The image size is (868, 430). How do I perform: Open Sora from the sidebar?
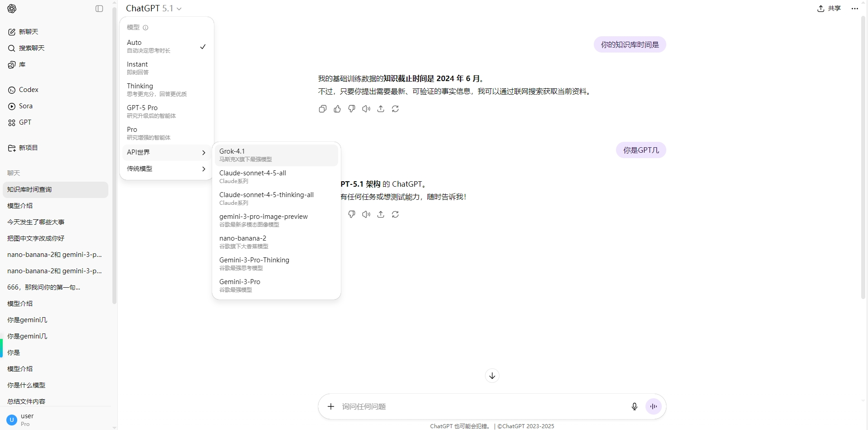click(x=25, y=106)
